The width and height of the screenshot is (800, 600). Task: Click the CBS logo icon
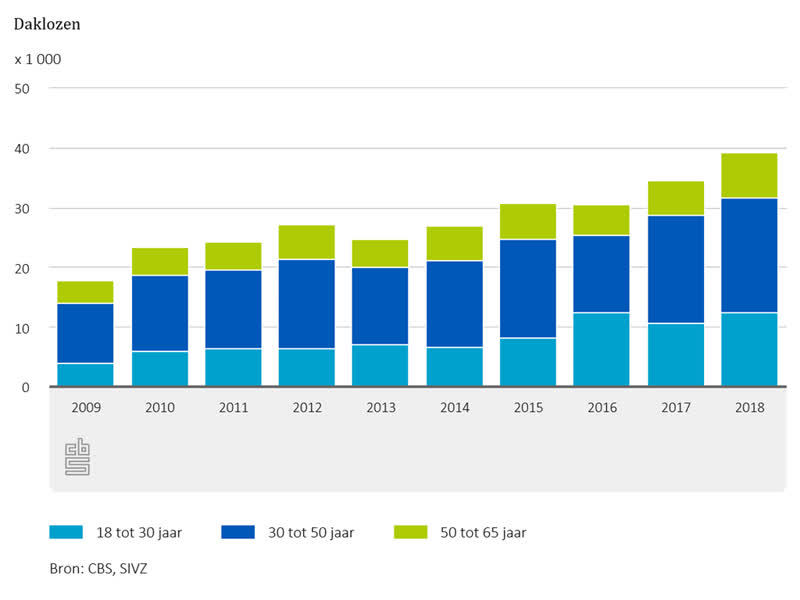77,457
